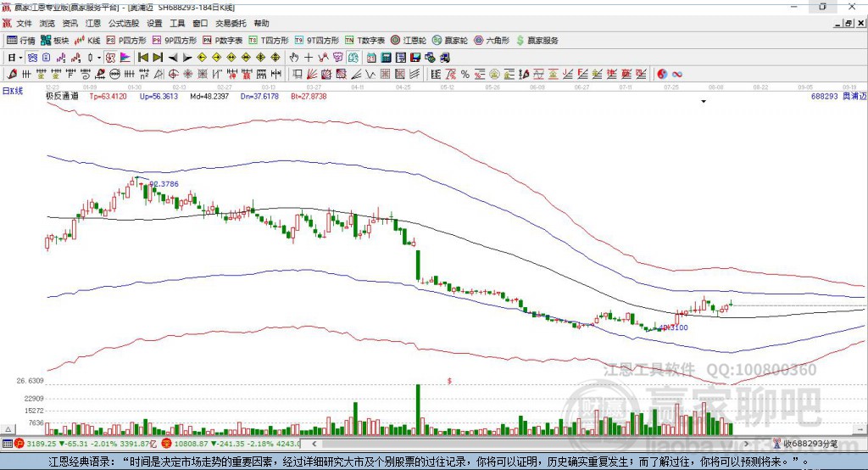The image size is (868, 470).
Task: Open the 浏览 menu
Action: tap(47, 23)
